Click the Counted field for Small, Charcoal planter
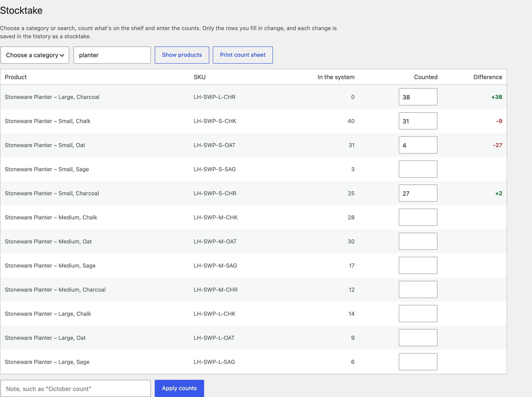The image size is (532, 397). (x=418, y=193)
